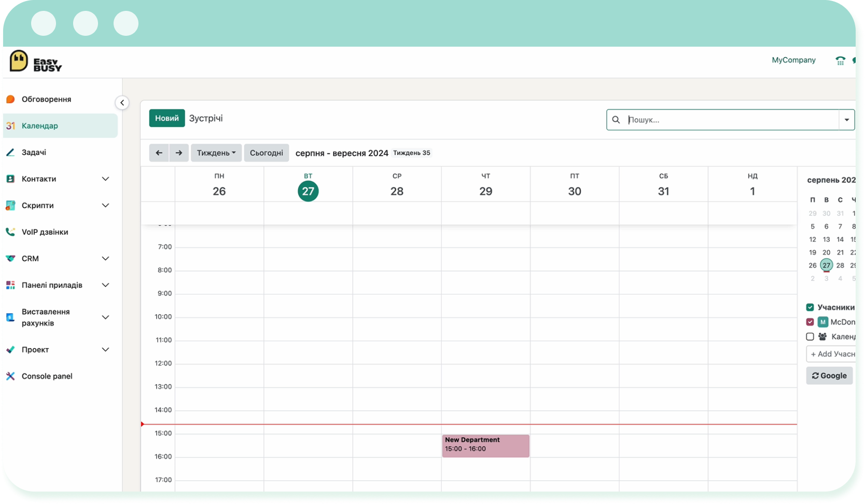Click the CRM handshake icon
865x504 pixels.
(10, 258)
